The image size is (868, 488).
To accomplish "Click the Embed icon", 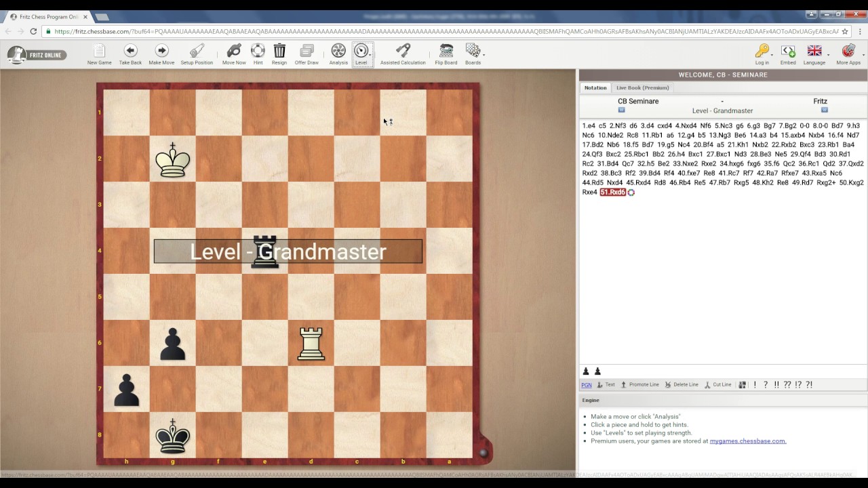I will pos(788,51).
